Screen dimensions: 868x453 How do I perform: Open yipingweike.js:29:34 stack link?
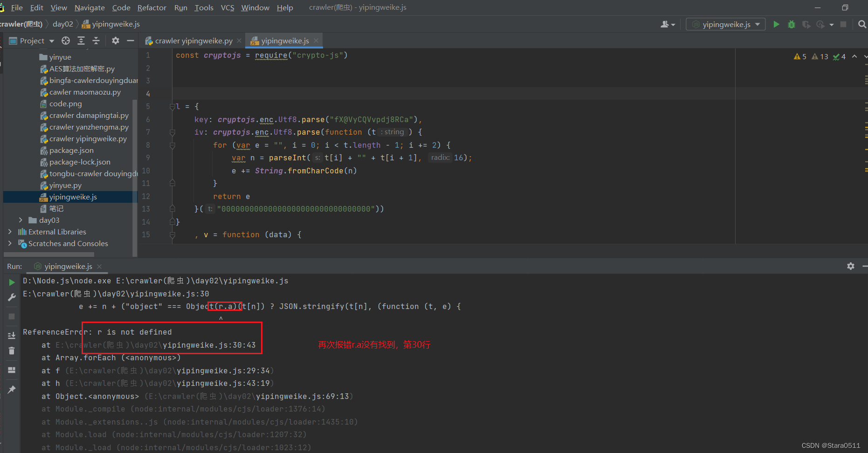tap(223, 371)
